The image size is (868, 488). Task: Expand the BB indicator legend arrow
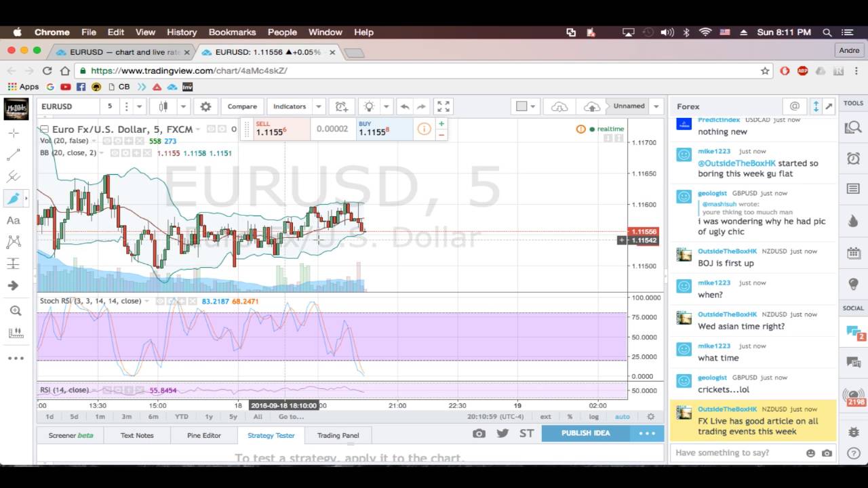click(x=101, y=153)
